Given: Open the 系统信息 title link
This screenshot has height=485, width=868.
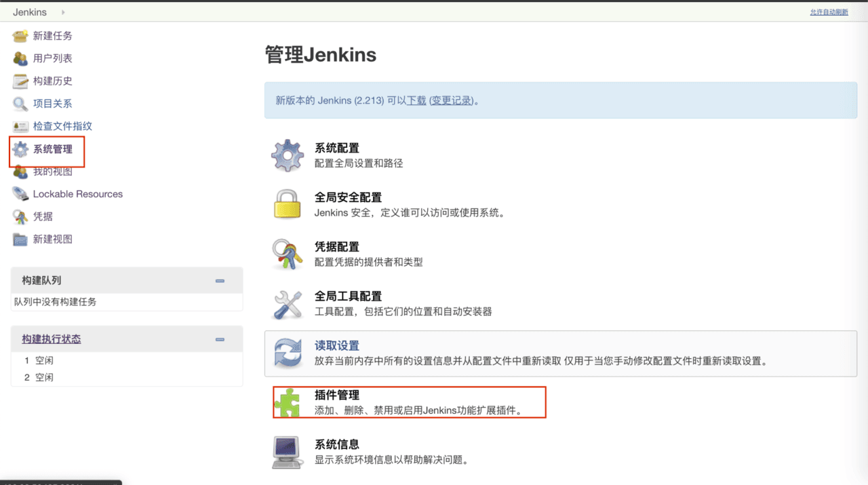Looking at the screenshot, I should click(x=337, y=445).
